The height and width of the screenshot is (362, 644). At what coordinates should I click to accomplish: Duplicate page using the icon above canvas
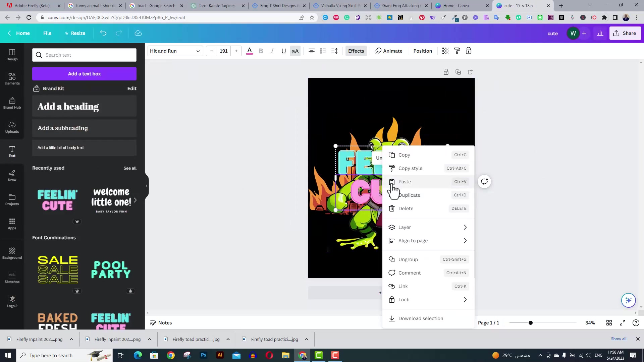(x=458, y=72)
